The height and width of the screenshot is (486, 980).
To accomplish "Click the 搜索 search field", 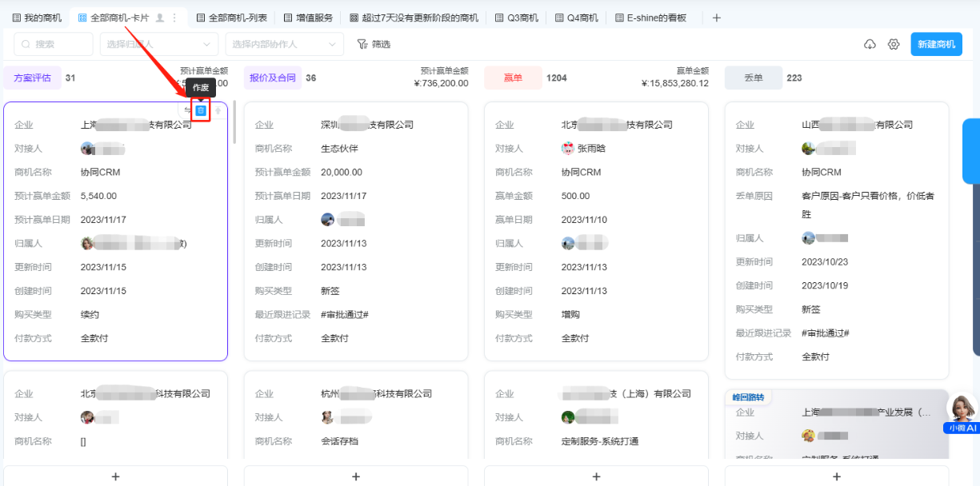I will pos(54,44).
